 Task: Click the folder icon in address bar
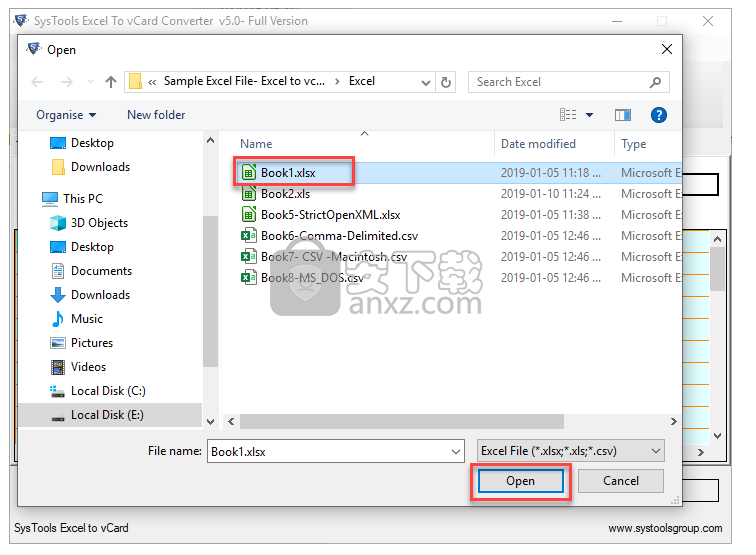(x=135, y=81)
